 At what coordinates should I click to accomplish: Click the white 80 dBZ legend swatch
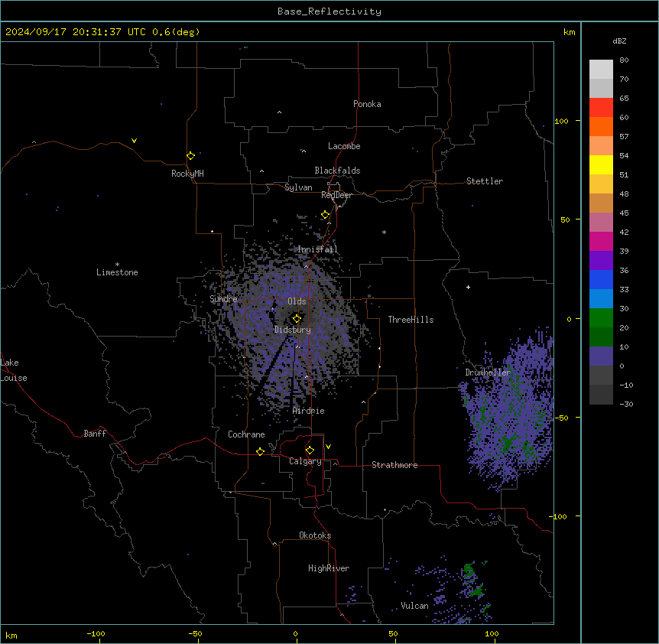(601, 69)
